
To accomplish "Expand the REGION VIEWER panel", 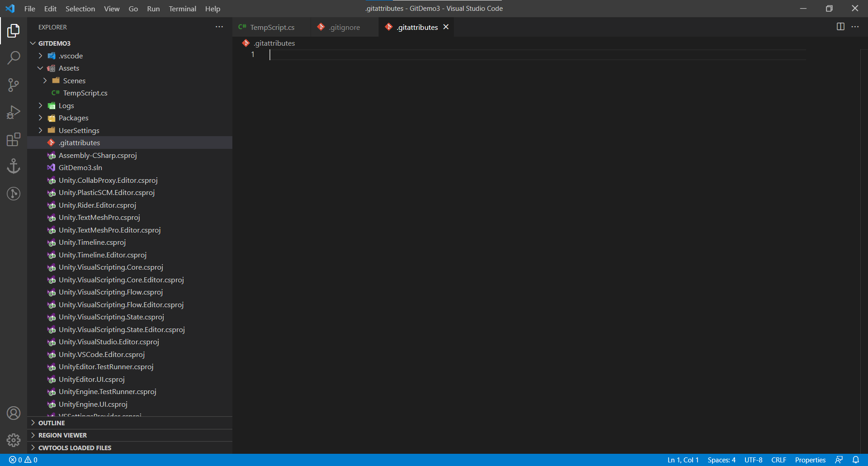I will 130,435.
